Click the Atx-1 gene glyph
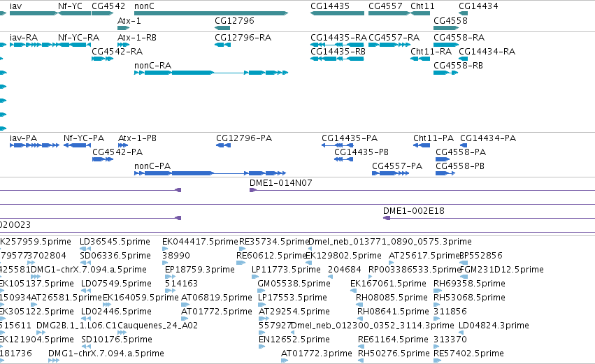The width and height of the screenshot is (595, 364). (123, 28)
